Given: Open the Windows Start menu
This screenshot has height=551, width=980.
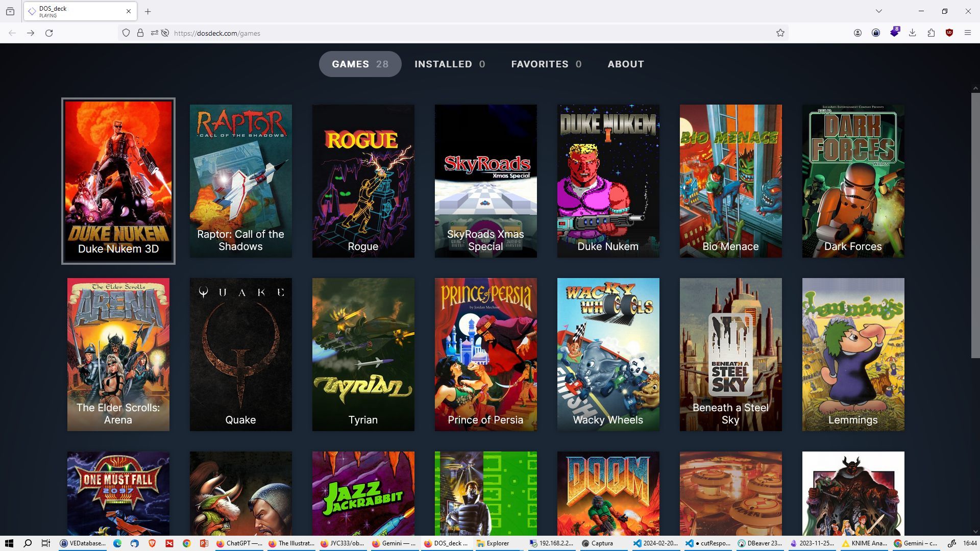Looking at the screenshot, I should [9, 543].
